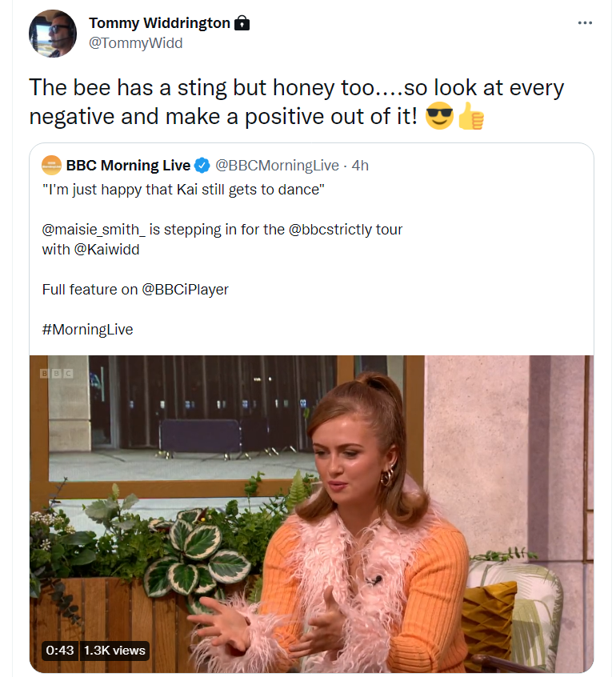616x677 pixels.
Task: Open the three-dot more options menu
Action: [x=585, y=23]
